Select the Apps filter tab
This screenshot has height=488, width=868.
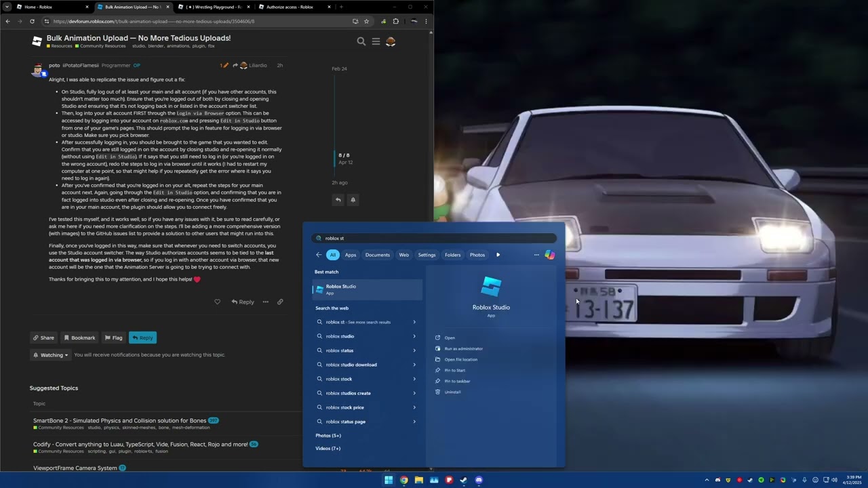point(350,255)
